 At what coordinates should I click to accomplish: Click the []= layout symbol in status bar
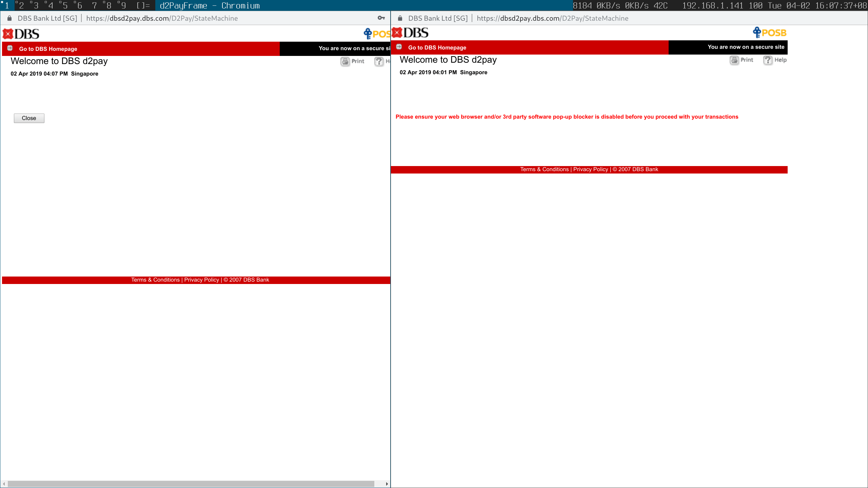(143, 5)
